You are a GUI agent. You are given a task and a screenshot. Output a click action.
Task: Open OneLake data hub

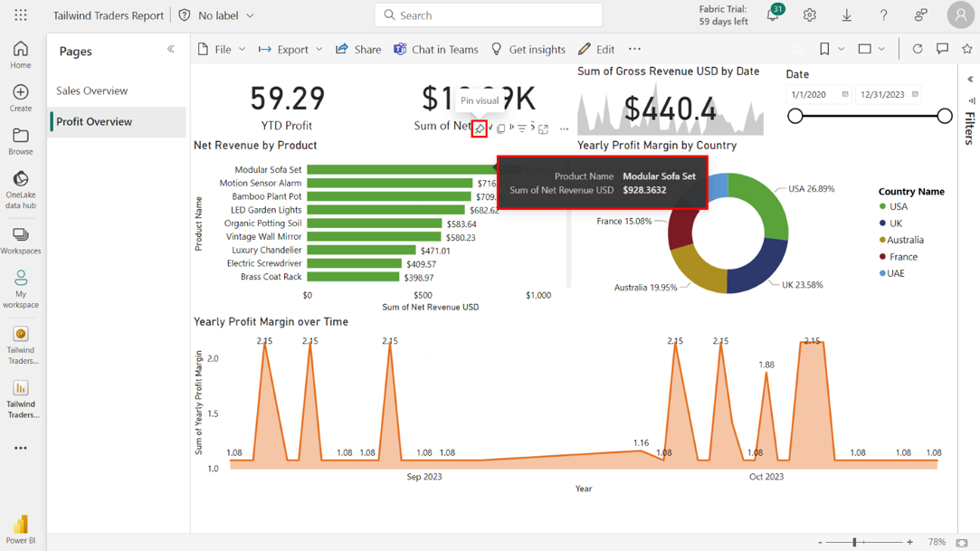coord(21,188)
